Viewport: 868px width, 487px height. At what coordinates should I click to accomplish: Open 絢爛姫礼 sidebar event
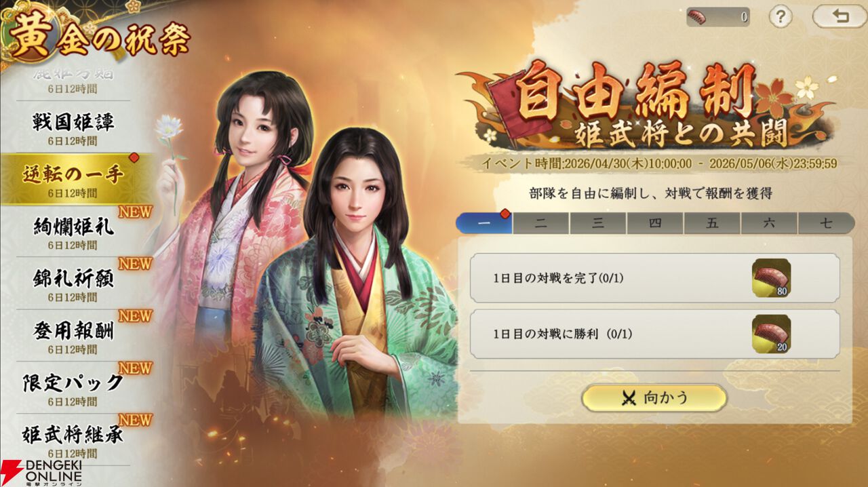point(73,231)
